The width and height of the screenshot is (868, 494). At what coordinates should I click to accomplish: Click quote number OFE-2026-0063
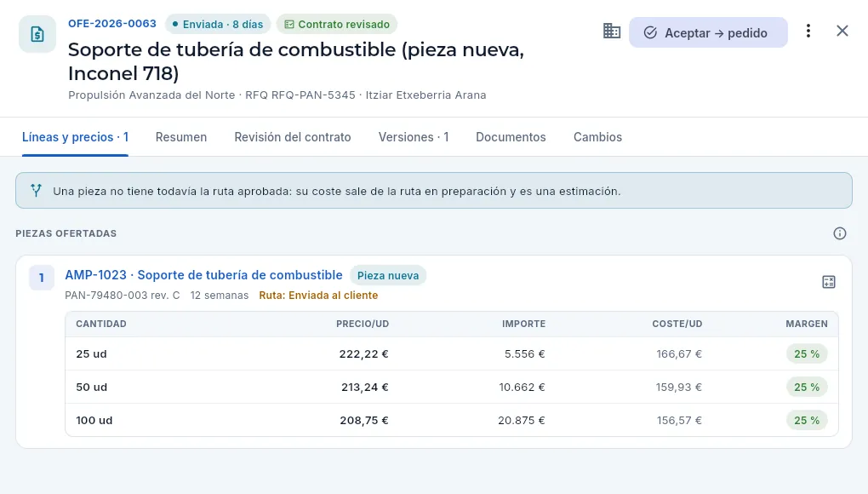pyautogui.click(x=112, y=24)
